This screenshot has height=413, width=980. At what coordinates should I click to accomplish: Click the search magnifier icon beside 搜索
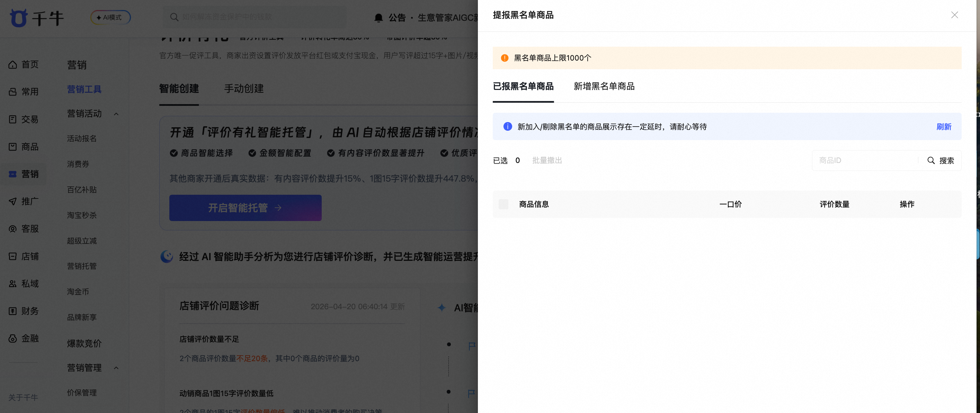click(930, 160)
